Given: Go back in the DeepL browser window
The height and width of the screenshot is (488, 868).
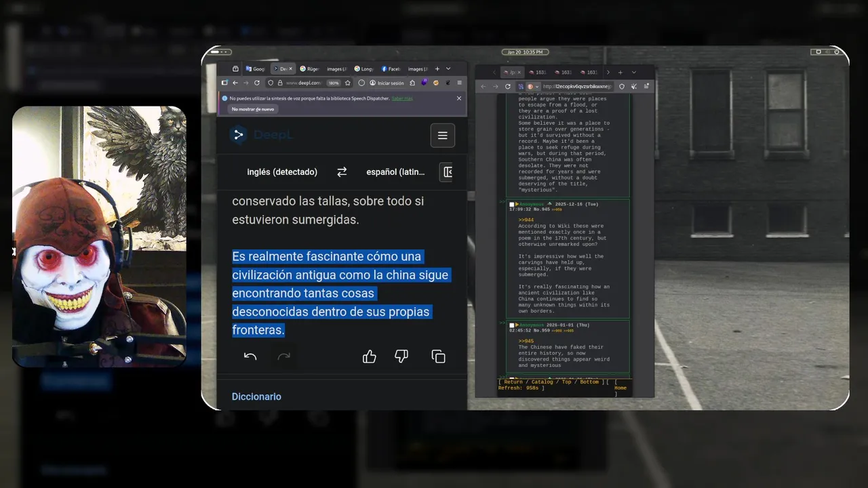Looking at the screenshot, I should coord(235,83).
